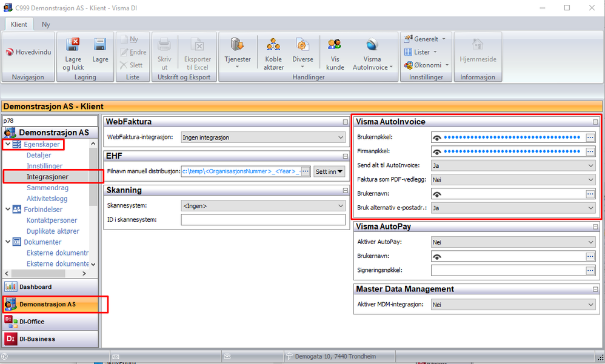Switch to the Ny ribbon tab
Viewport: 605px width, 364px height.
coord(46,25)
